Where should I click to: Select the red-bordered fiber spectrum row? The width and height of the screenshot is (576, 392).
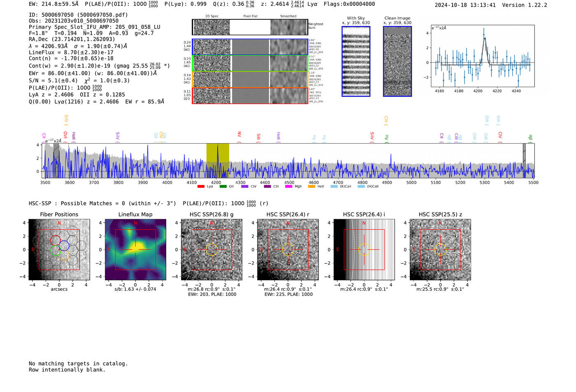point(250,95)
